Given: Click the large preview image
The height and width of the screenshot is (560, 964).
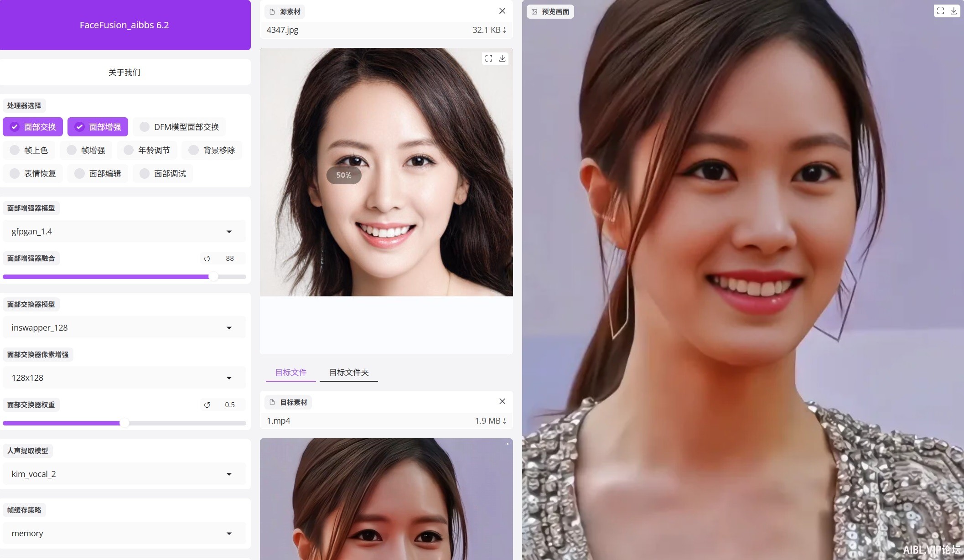Looking at the screenshot, I should tap(743, 280).
